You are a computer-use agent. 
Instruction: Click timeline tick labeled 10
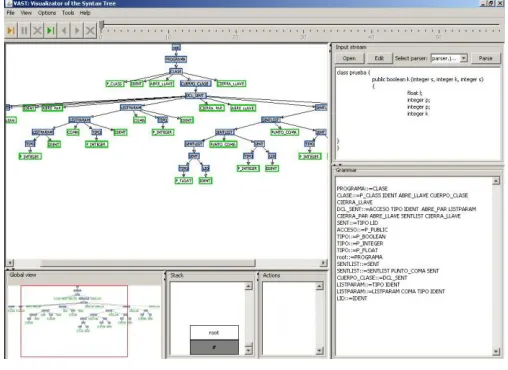tap(168, 37)
